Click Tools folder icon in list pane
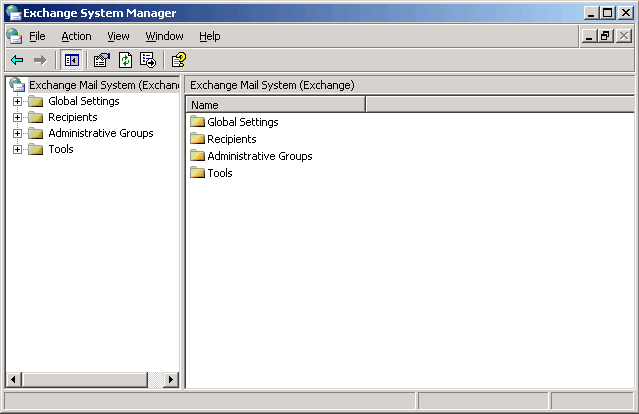 [197, 172]
